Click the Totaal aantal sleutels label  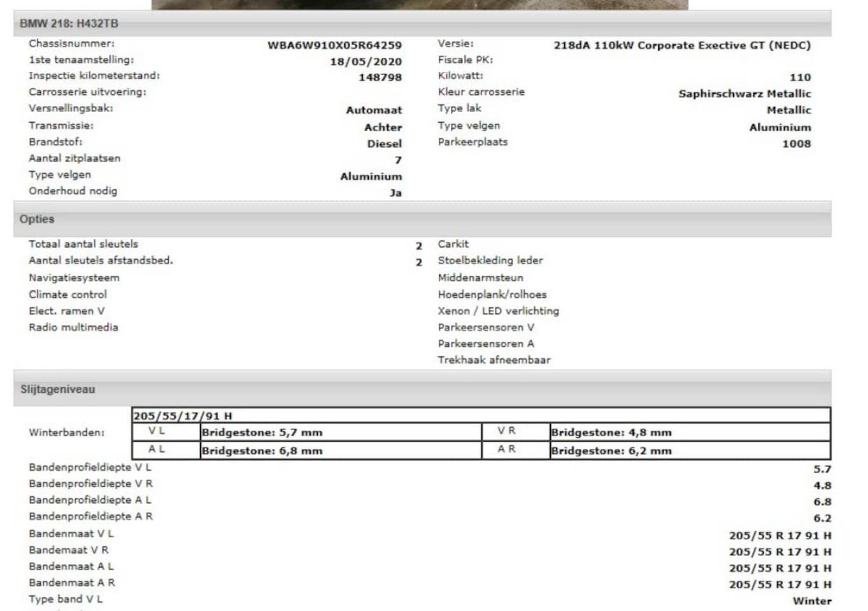83,244
